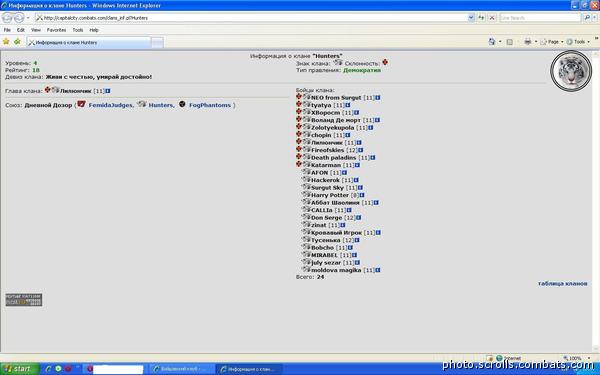Click player name Кровавый Игрок
600x375 pixels.
[336, 233]
